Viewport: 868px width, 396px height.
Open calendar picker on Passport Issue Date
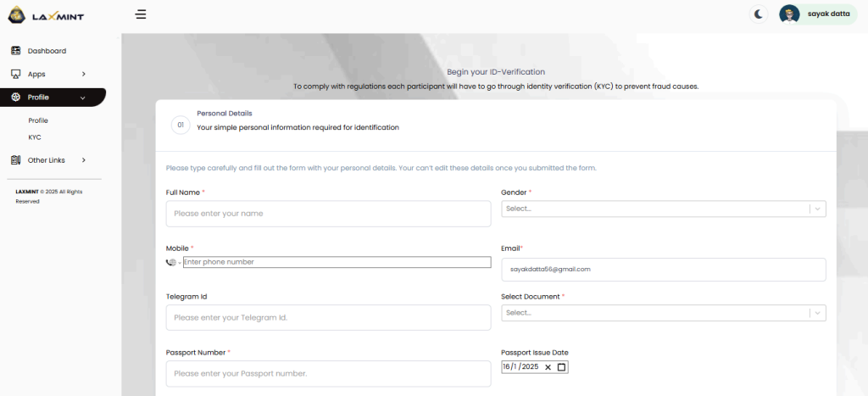pyautogui.click(x=561, y=367)
